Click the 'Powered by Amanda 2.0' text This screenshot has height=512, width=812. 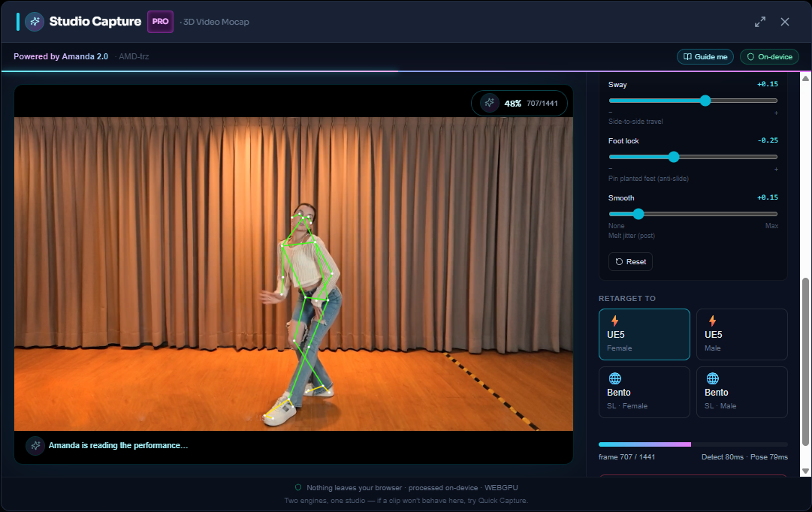pos(61,56)
